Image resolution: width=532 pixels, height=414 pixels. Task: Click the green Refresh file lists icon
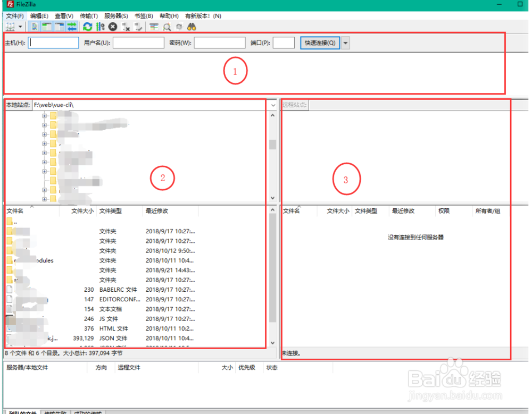[88, 27]
